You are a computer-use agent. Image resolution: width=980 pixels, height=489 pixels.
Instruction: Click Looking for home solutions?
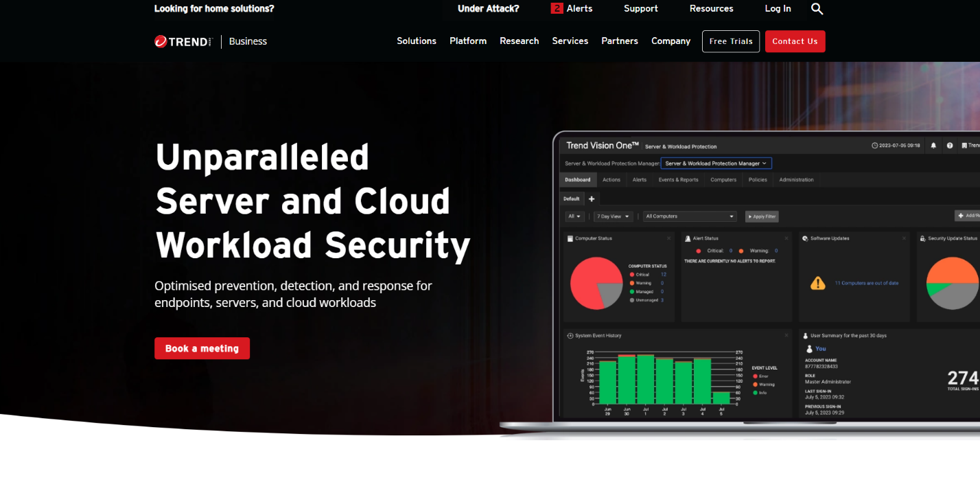pos(214,9)
